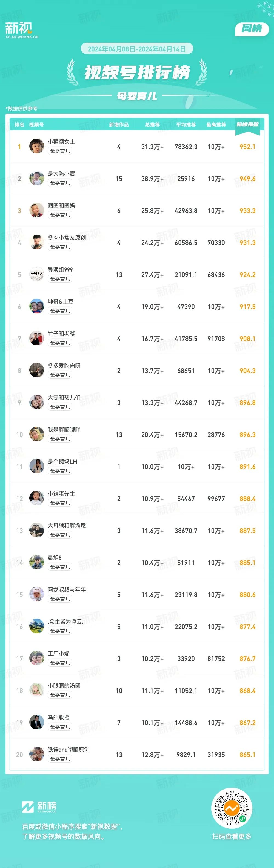Tap the 周榜 badge
274x868 pixels.
pyautogui.click(x=252, y=29)
